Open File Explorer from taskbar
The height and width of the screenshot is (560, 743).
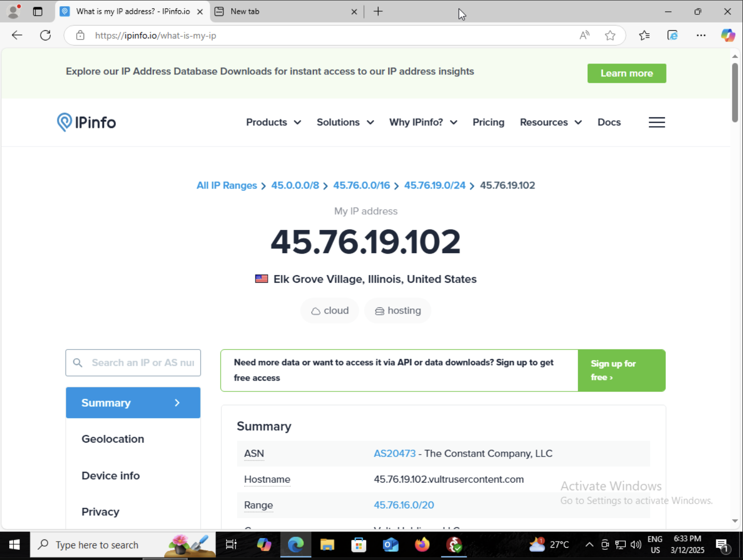click(x=327, y=545)
